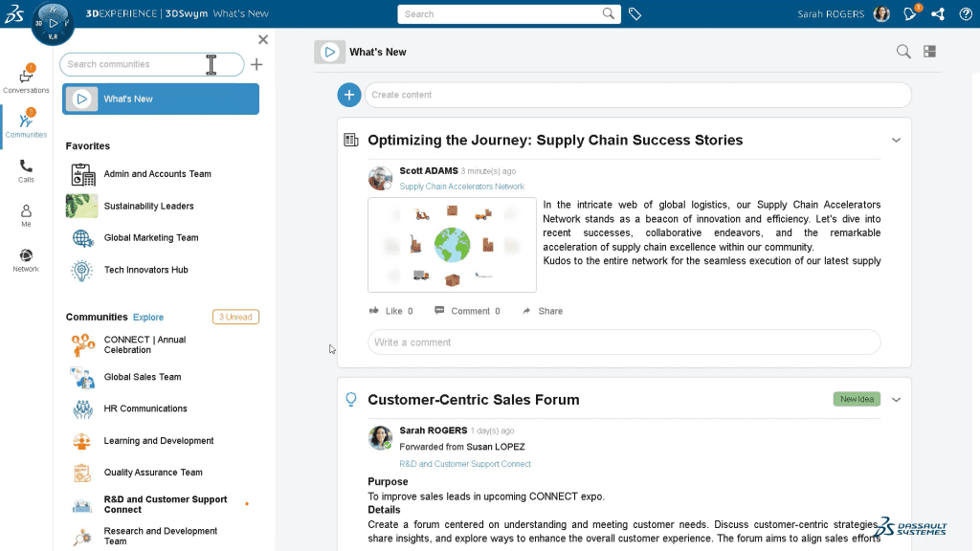Close the communities panel

click(263, 39)
